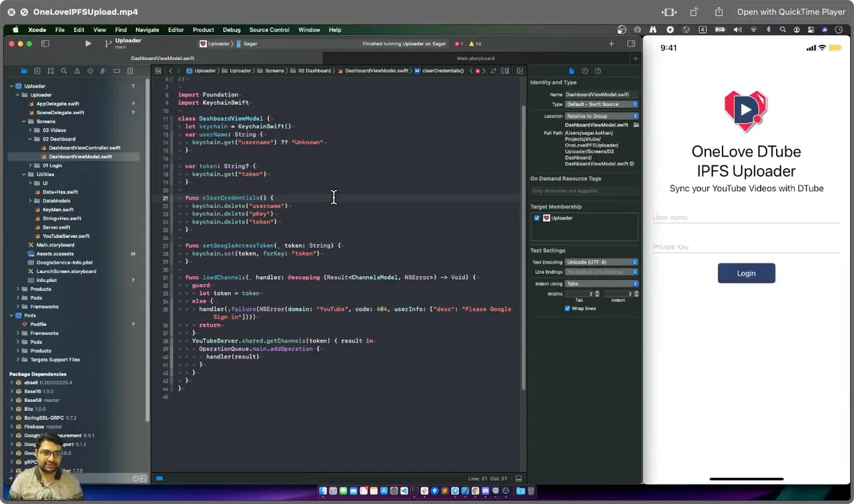Click clearCredentials() in jump bar
854x504 pixels.
440,71
